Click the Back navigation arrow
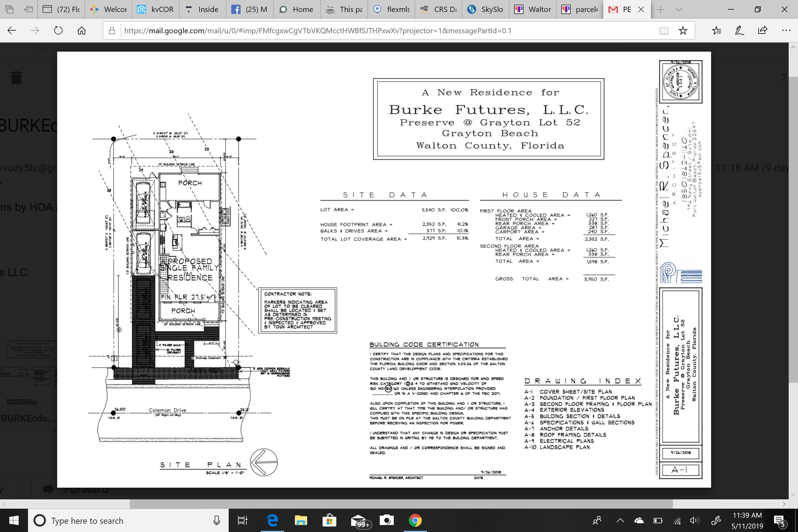Screen dimensions: 798x532 click(x=12, y=31)
